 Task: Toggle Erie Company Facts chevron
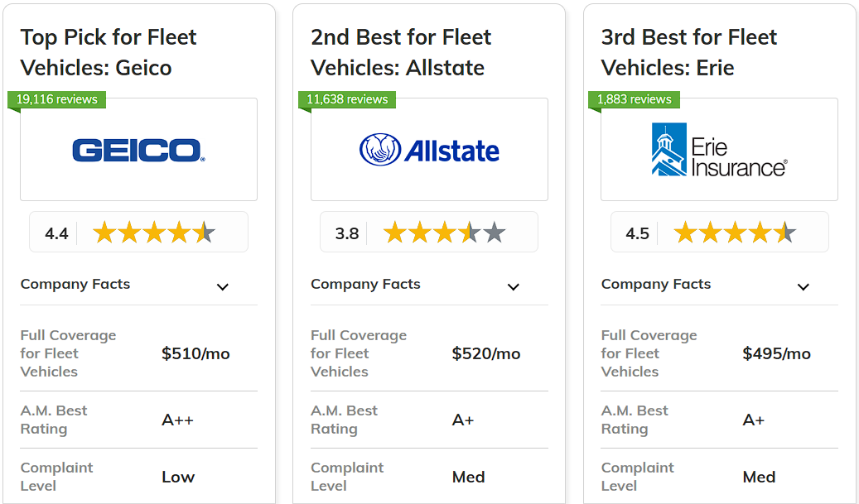pos(803,286)
